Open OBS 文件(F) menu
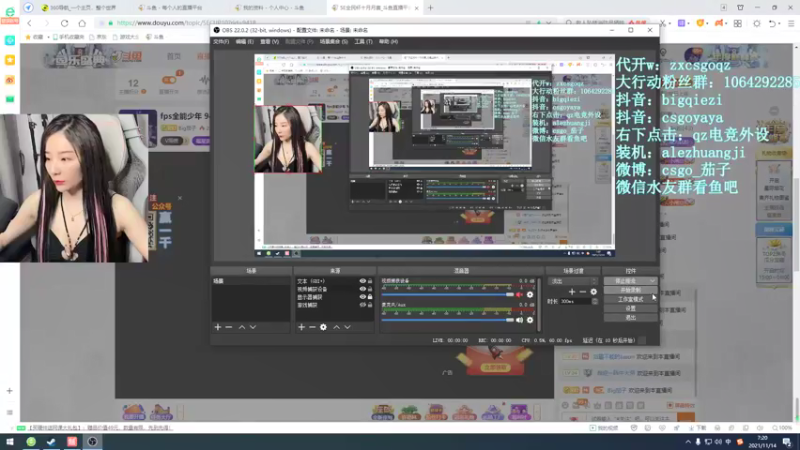This screenshot has height=450, width=800. tap(221, 42)
